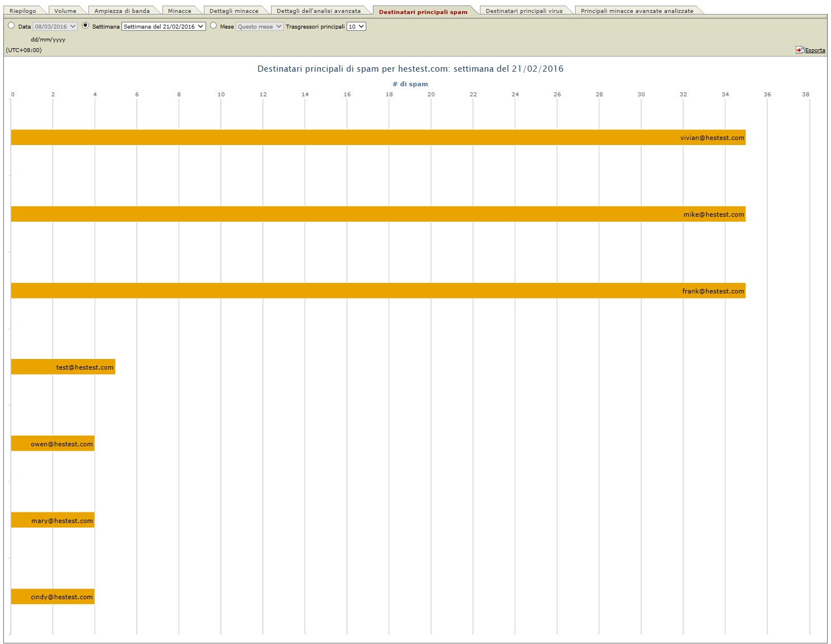831x644 pixels.
Task: Click the Esporta link
Action: 815,50
